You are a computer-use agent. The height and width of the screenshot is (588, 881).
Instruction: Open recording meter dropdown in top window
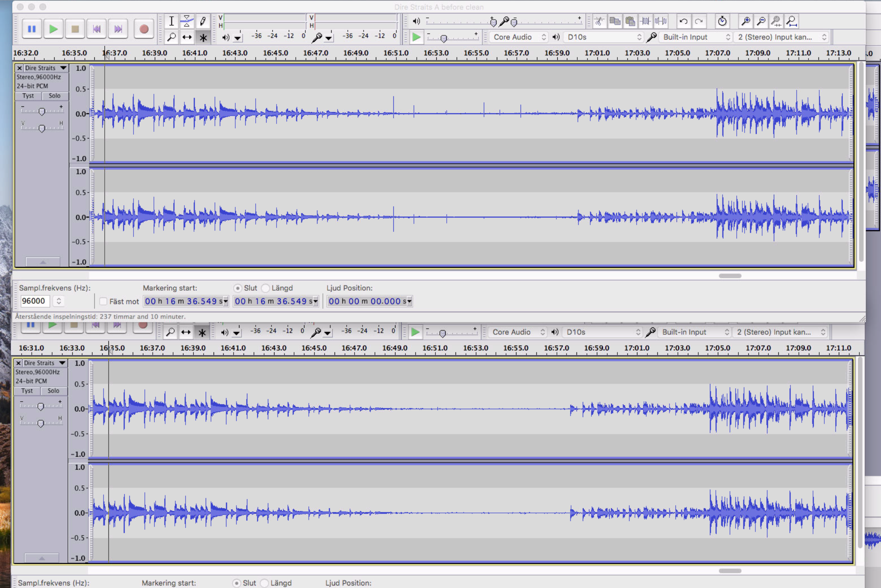pyautogui.click(x=329, y=38)
